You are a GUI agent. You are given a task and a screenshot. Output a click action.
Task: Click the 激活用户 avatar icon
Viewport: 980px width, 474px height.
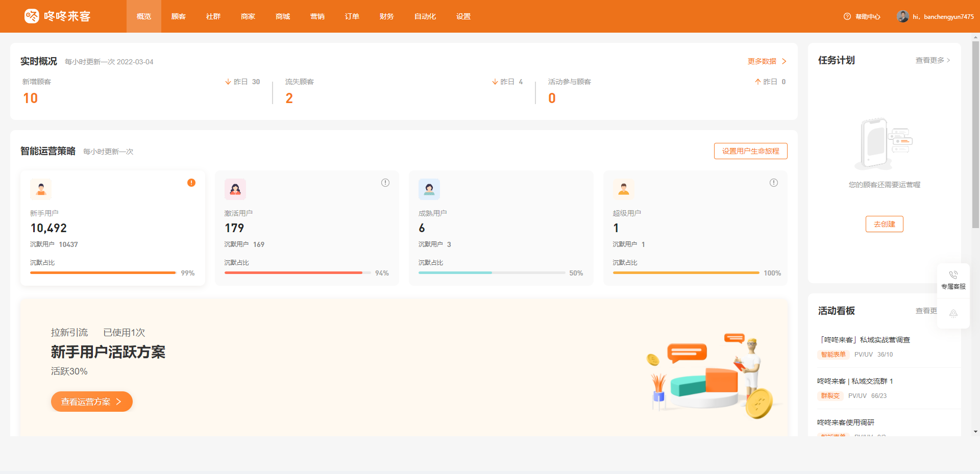(235, 189)
